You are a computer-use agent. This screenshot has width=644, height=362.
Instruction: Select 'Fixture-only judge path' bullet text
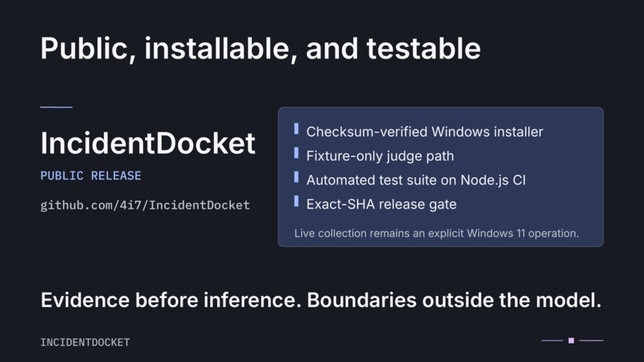[x=380, y=156]
